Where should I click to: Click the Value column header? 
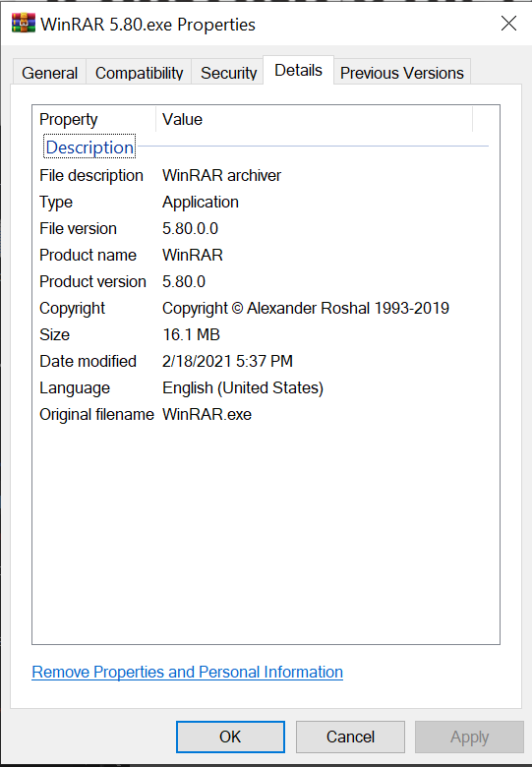pos(314,119)
